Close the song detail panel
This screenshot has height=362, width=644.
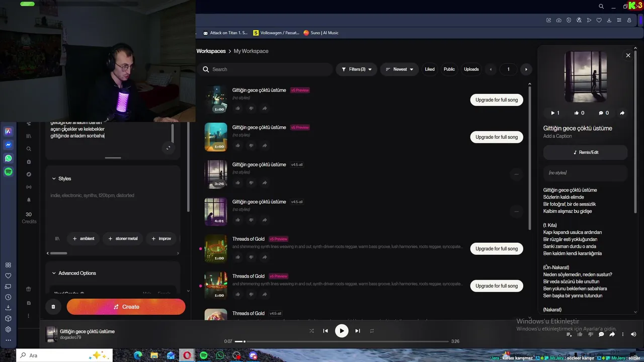point(628,55)
